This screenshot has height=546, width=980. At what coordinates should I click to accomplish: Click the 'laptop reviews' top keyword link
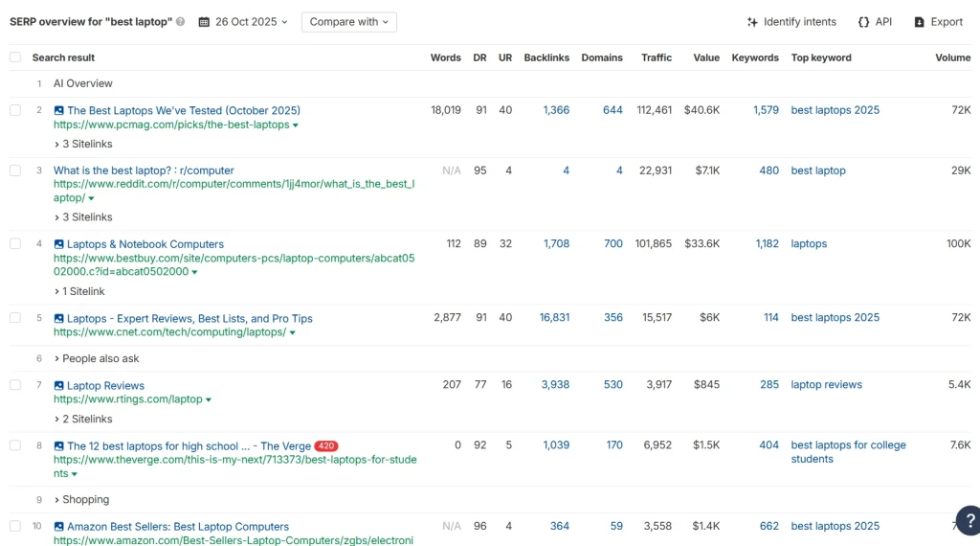(x=826, y=385)
